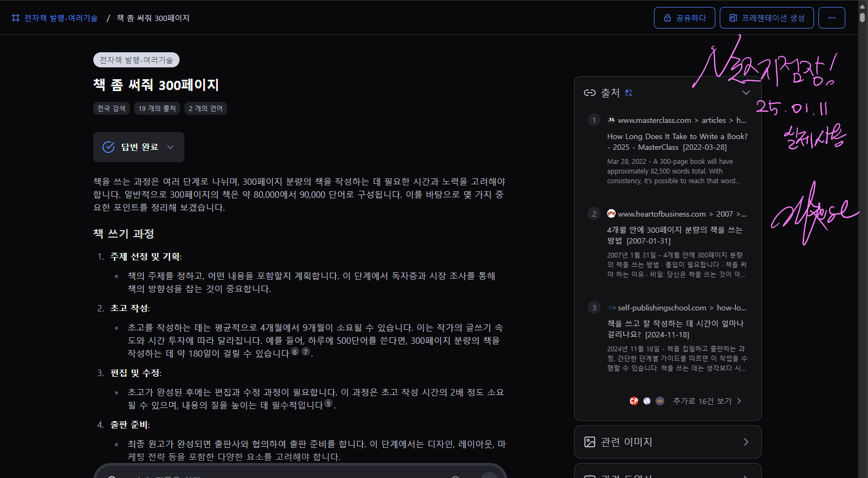Click the Mar 28, 2022 snippet under source 1

click(673, 171)
